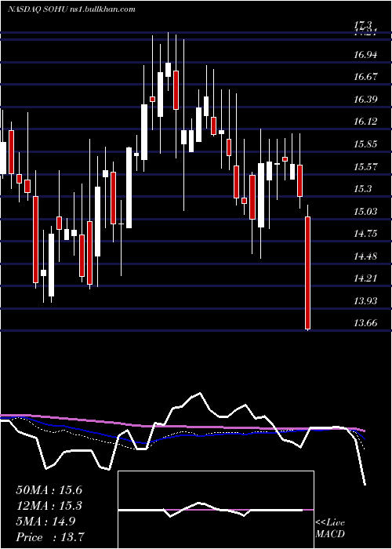
Task: Click the 50MA : 15.6 readout
Action: (49, 490)
